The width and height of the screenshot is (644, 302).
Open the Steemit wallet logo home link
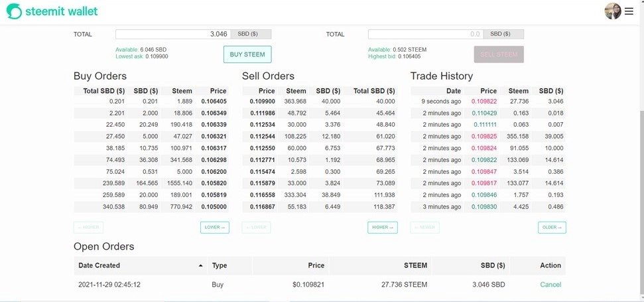pyautogui.click(x=52, y=11)
